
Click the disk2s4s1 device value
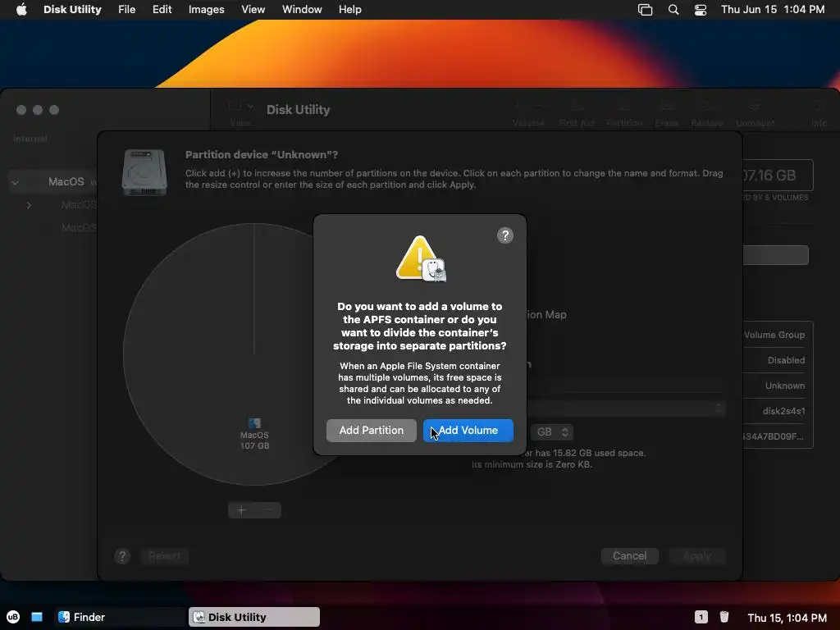coord(783,411)
